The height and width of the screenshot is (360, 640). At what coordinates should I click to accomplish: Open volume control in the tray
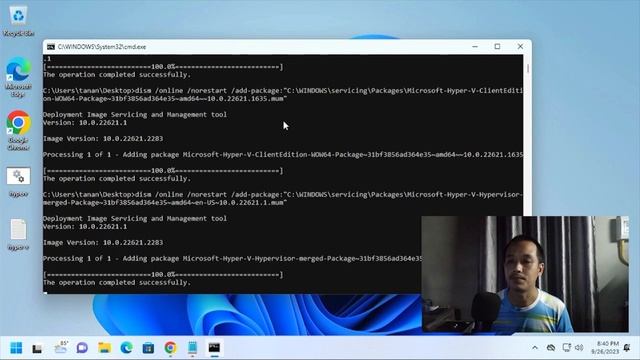point(579,348)
